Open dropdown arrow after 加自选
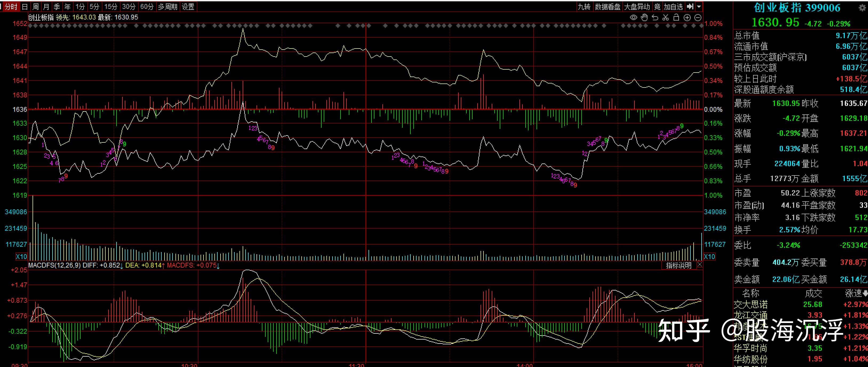Screen dimensions: 868x367 [699, 6]
